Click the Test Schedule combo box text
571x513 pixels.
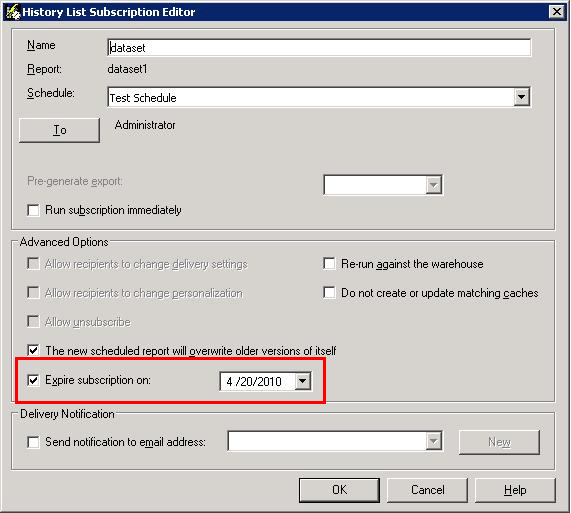143,98
